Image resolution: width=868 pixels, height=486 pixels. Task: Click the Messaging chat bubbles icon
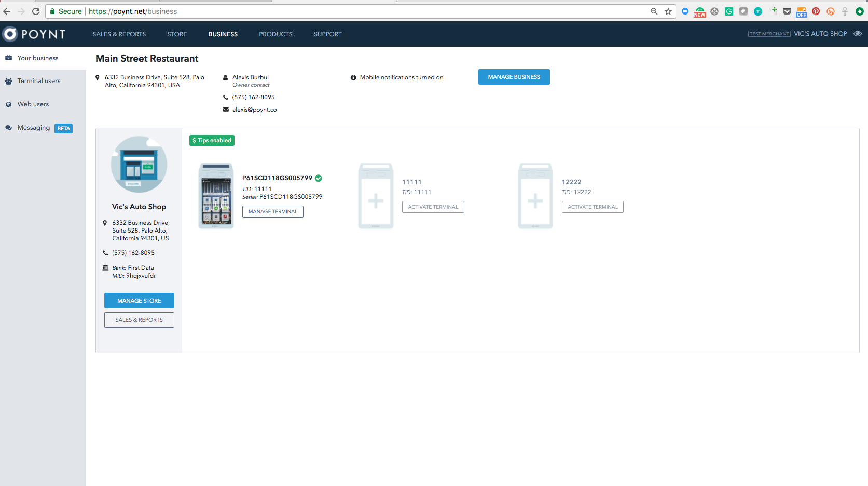[8, 128]
